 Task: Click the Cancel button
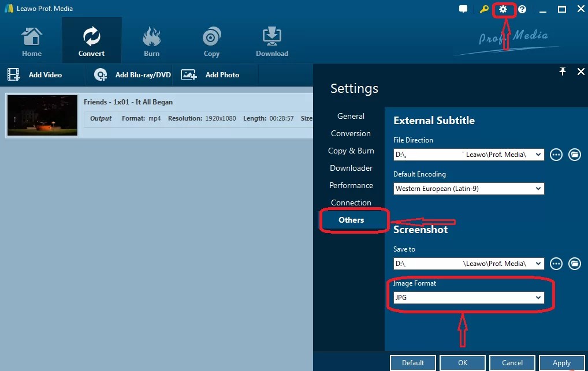[x=512, y=363]
